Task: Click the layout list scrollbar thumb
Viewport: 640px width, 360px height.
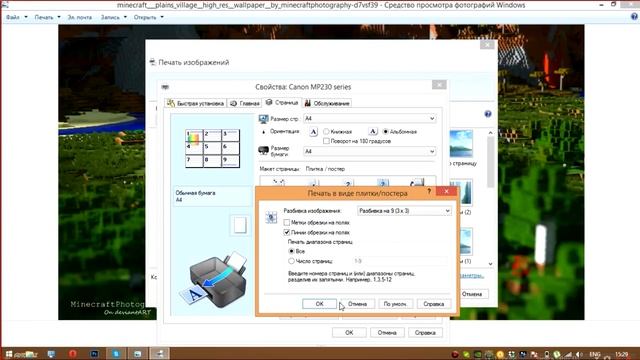Action: [x=490, y=162]
